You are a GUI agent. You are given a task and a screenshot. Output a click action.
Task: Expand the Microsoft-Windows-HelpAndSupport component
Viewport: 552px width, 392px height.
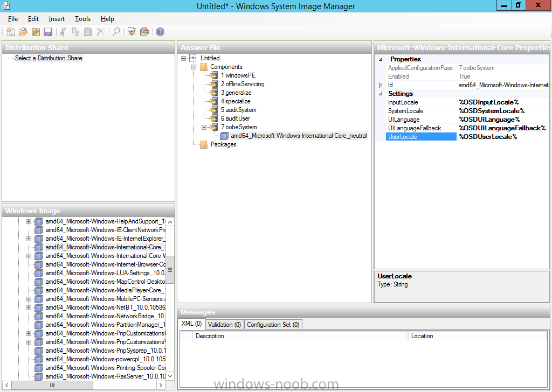pos(29,221)
